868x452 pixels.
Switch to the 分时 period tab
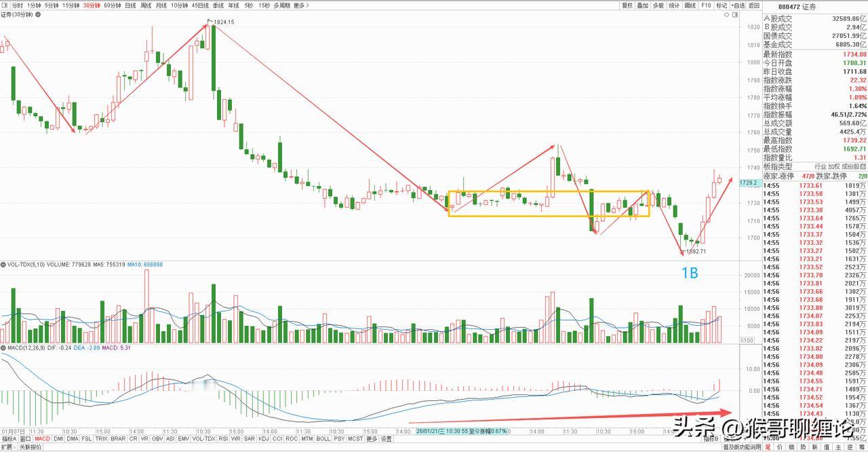tap(17, 5)
